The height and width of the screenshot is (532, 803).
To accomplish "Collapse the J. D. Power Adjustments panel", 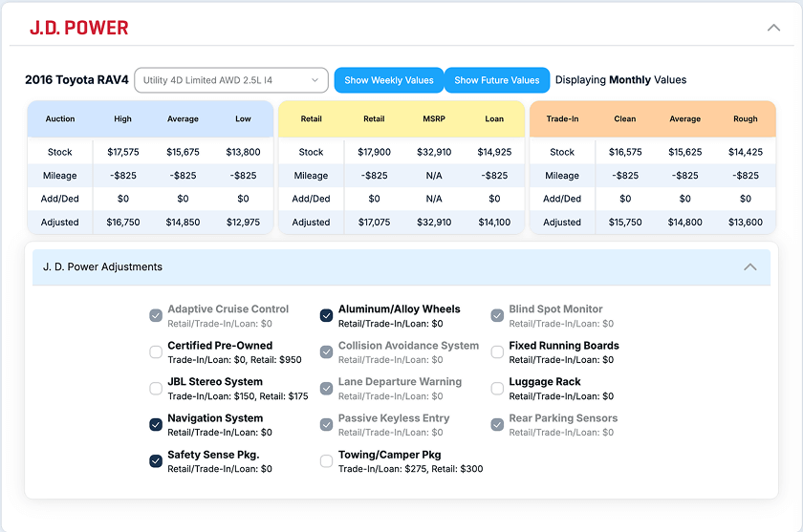I will tap(750, 267).
